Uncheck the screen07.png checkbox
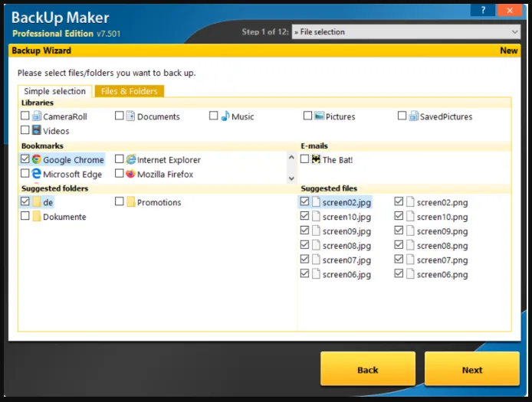 coord(399,260)
